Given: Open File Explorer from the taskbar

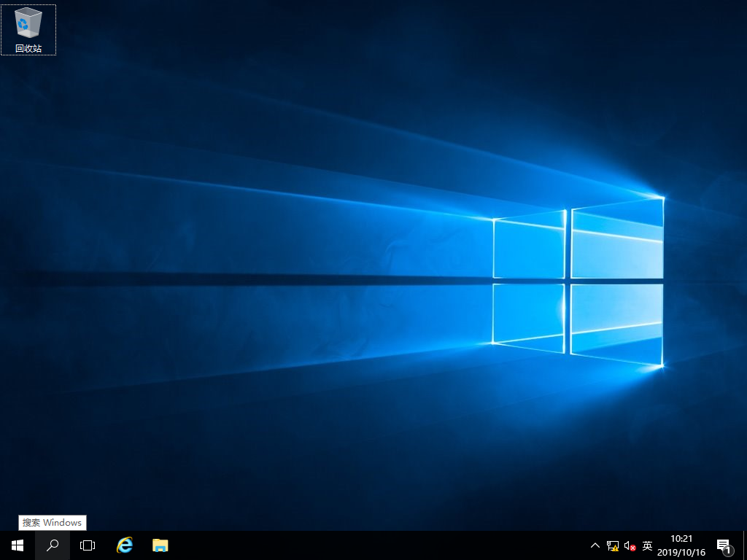Looking at the screenshot, I should (160, 545).
